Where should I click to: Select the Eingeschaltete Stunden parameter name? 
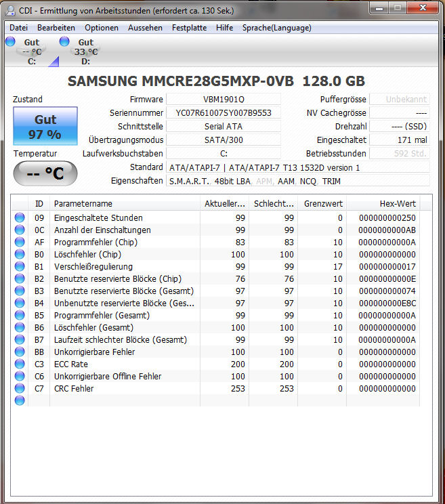coord(98,218)
